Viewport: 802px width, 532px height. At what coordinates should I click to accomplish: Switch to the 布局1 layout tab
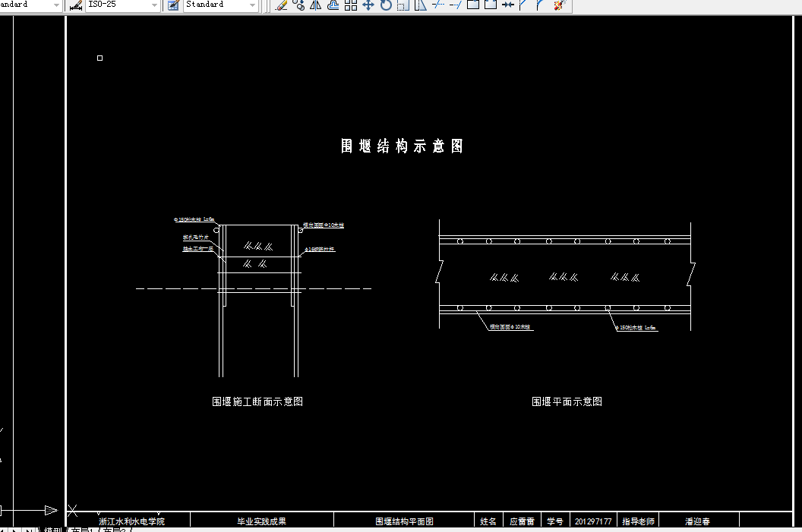click(82, 530)
